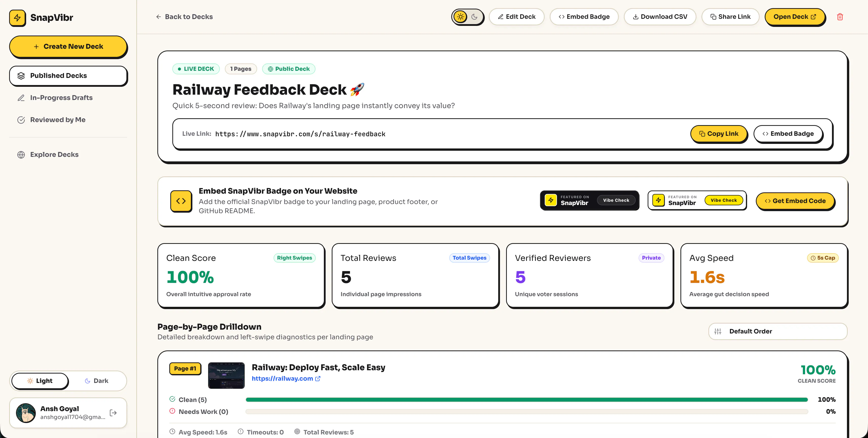Click the Needs Work alert icon
Viewport: 868px width, 438px height.
[172, 411]
